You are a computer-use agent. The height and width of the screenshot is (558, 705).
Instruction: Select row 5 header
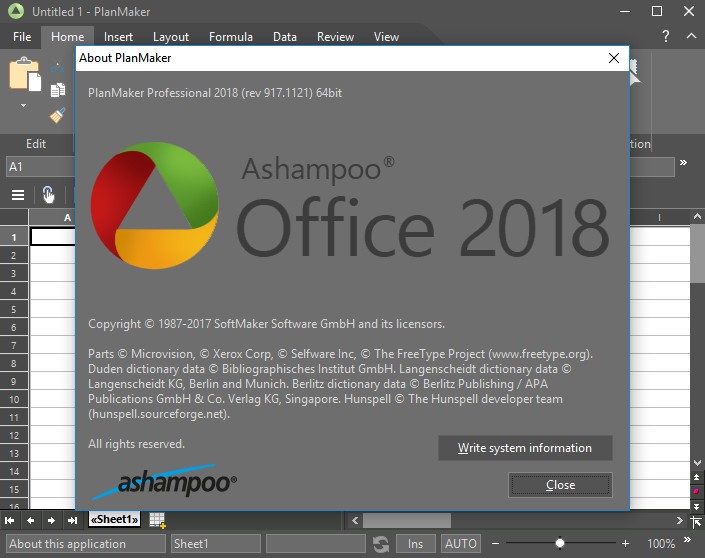(x=14, y=309)
